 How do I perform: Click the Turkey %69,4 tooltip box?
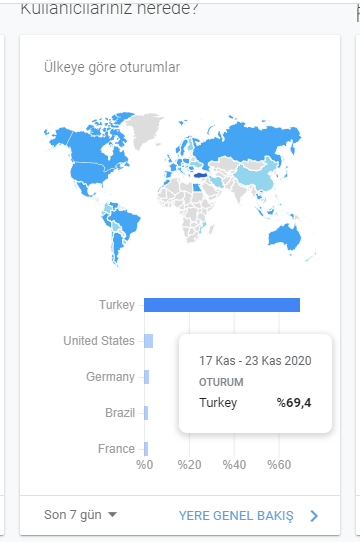point(255,383)
